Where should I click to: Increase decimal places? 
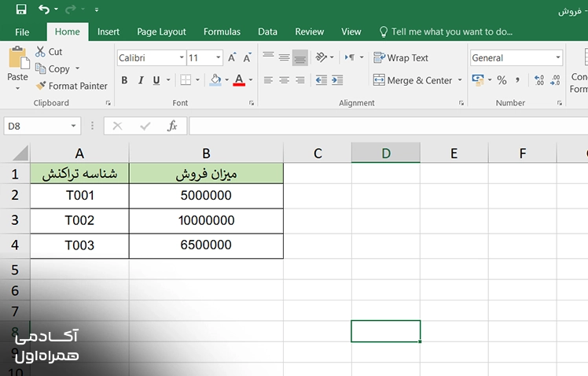point(539,80)
